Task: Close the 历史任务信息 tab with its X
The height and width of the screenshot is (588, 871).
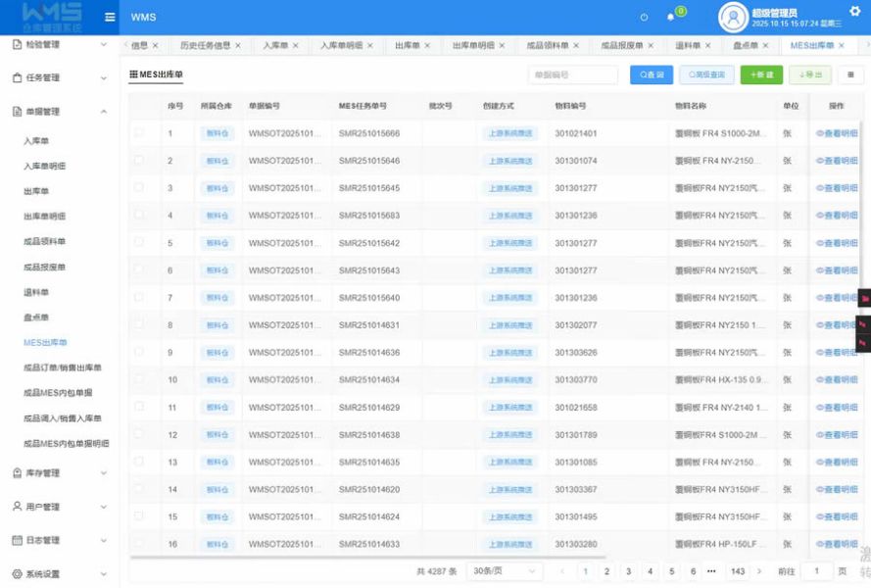Action: point(238,46)
